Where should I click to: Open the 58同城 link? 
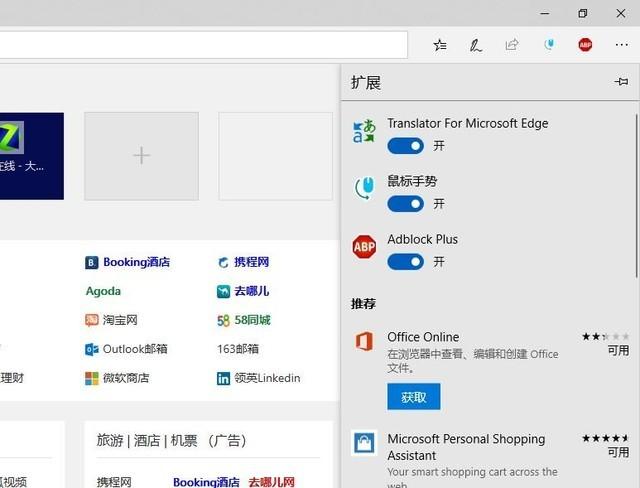252,321
